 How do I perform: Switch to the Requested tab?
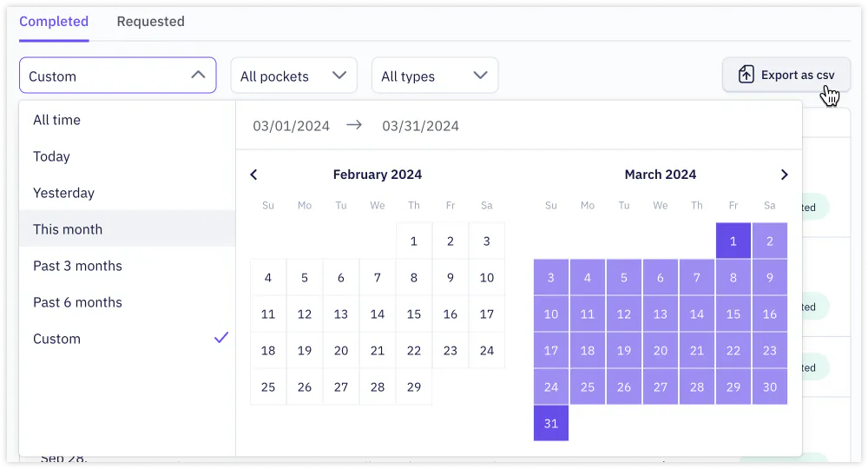150,22
